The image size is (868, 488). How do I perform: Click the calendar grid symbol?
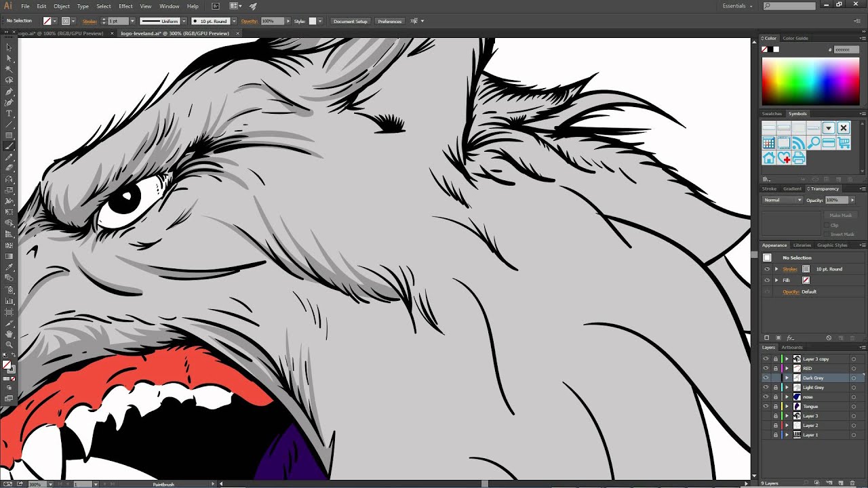[769, 143]
